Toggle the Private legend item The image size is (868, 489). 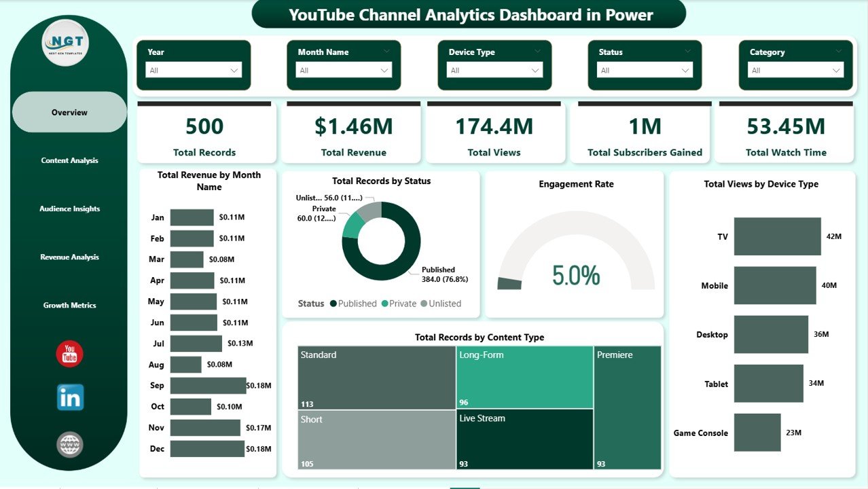[x=404, y=304]
